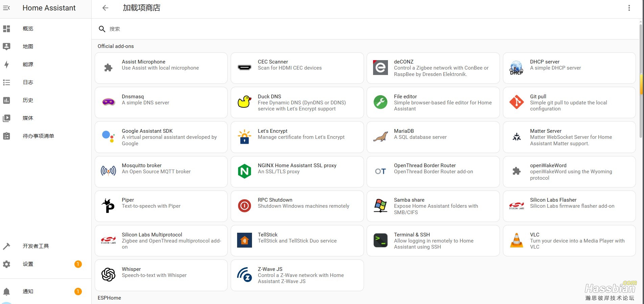Open the CEC Scanner HDMI icon
This screenshot has height=304, width=644.
tap(244, 68)
